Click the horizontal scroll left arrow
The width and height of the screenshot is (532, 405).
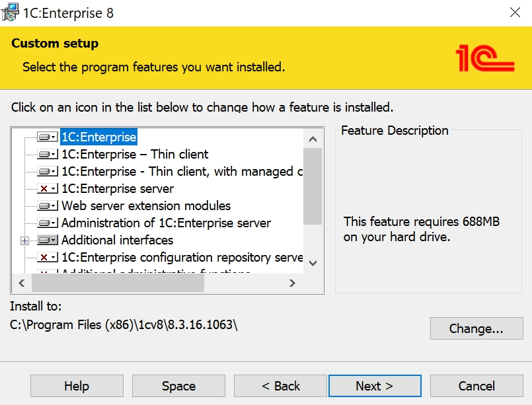[x=22, y=283]
